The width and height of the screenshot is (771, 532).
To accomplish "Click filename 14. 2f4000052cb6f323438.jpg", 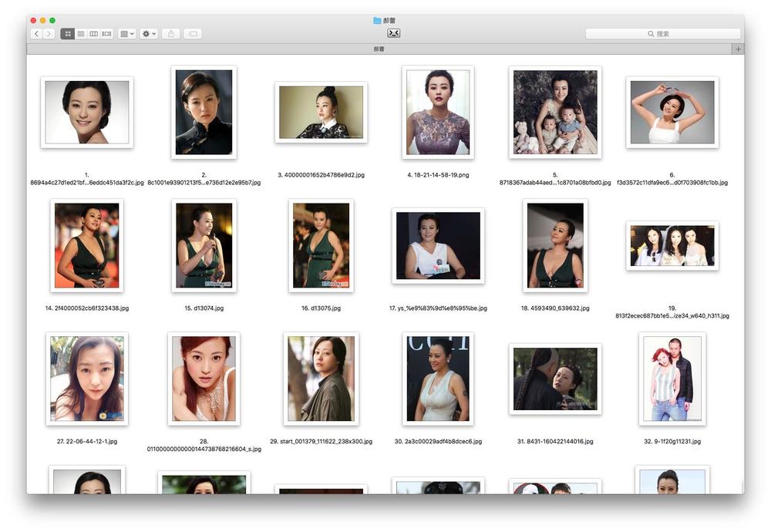I will click(87, 308).
